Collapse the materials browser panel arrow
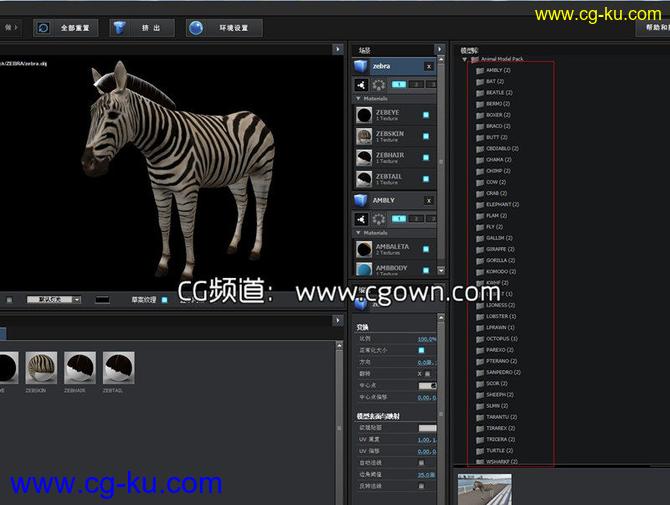 point(338,320)
